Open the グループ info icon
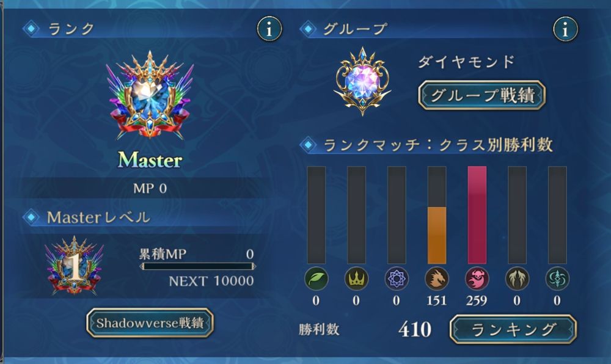 click(x=565, y=29)
